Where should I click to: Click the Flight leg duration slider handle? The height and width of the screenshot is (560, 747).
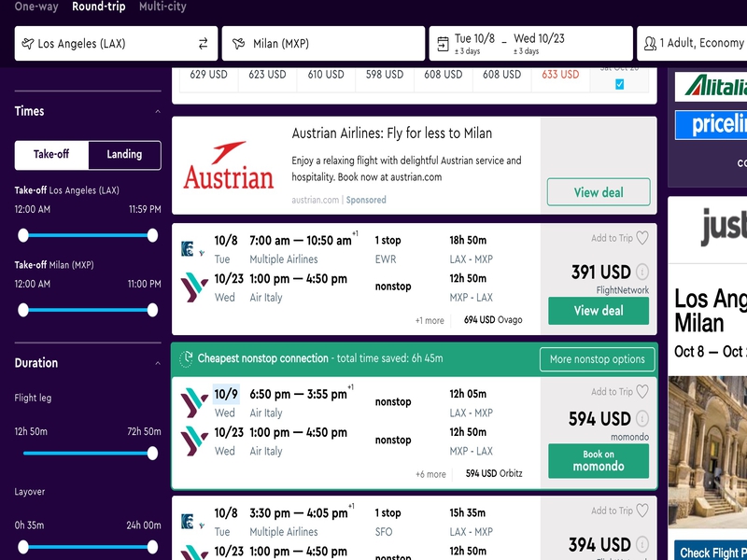[152, 453]
